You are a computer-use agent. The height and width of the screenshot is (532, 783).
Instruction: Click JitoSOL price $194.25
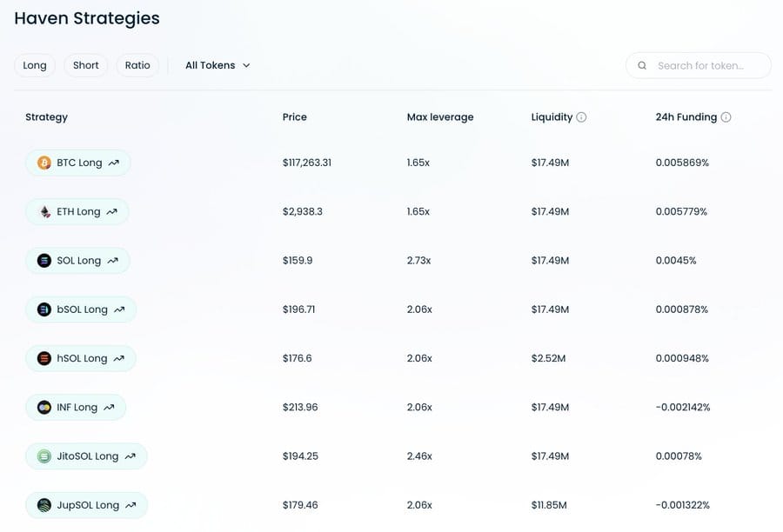(x=300, y=456)
